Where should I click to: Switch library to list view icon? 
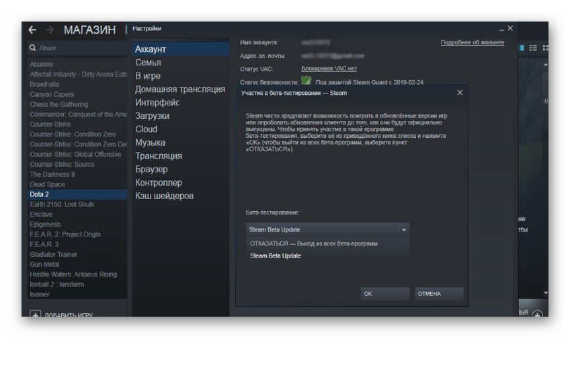(x=533, y=48)
